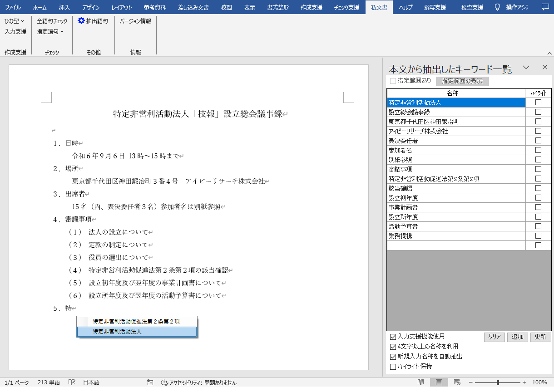This screenshot has height=392, width=554.
Task: Switch to the 書式整形 tab
Action: tap(278, 7)
